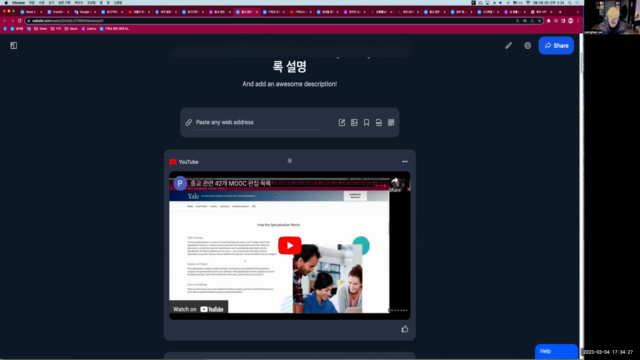Open the Chrome three-dot menu
This screenshot has width=640, height=360.
578,21
